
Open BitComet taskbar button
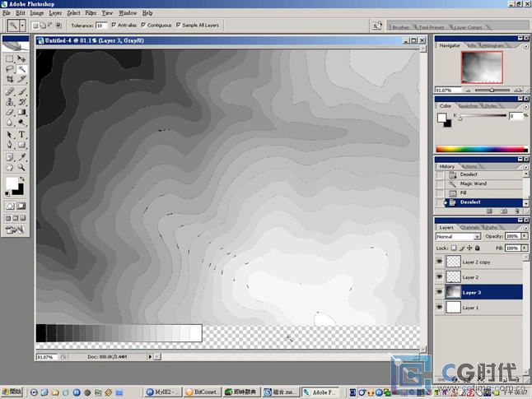click(203, 392)
